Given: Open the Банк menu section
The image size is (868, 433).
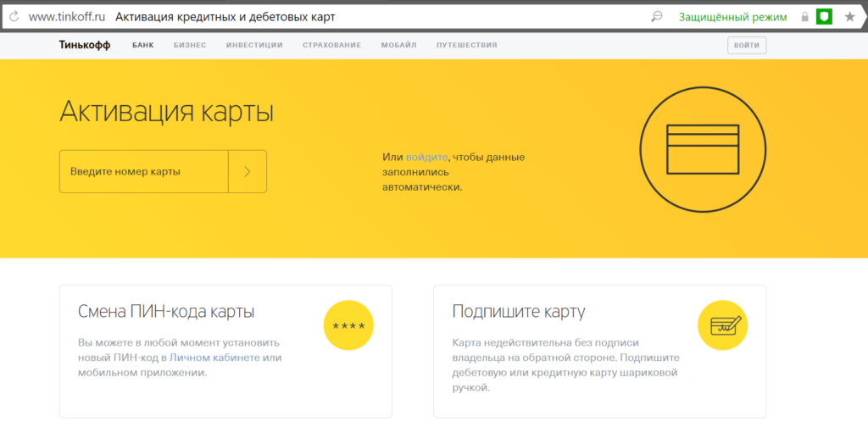Looking at the screenshot, I should (x=143, y=45).
